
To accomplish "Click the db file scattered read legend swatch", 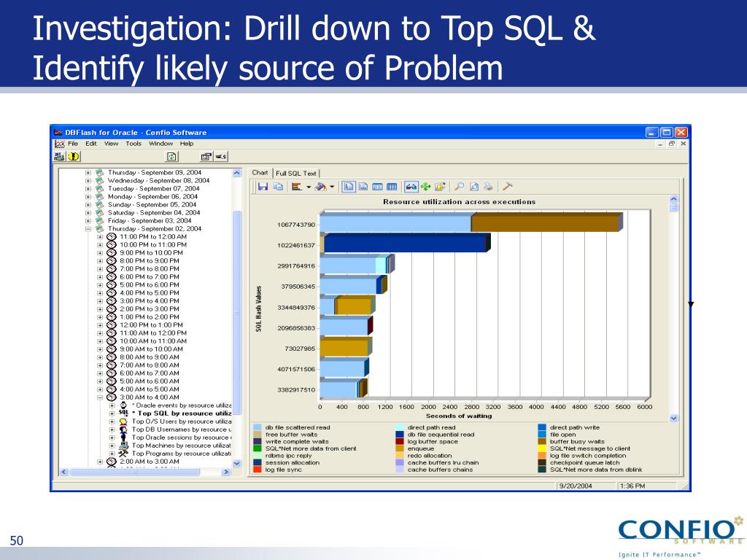I will click(x=258, y=427).
